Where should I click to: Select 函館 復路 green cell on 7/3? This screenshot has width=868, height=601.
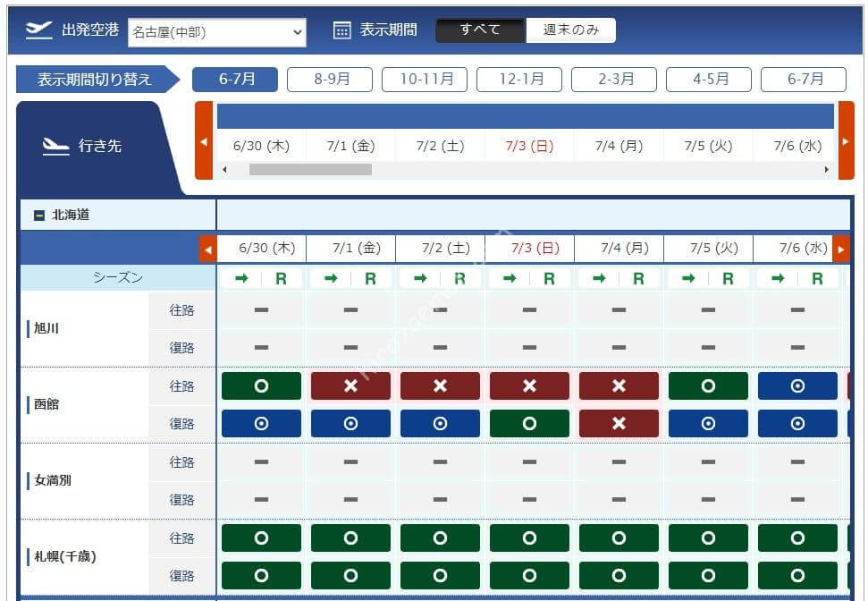pos(530,424)
